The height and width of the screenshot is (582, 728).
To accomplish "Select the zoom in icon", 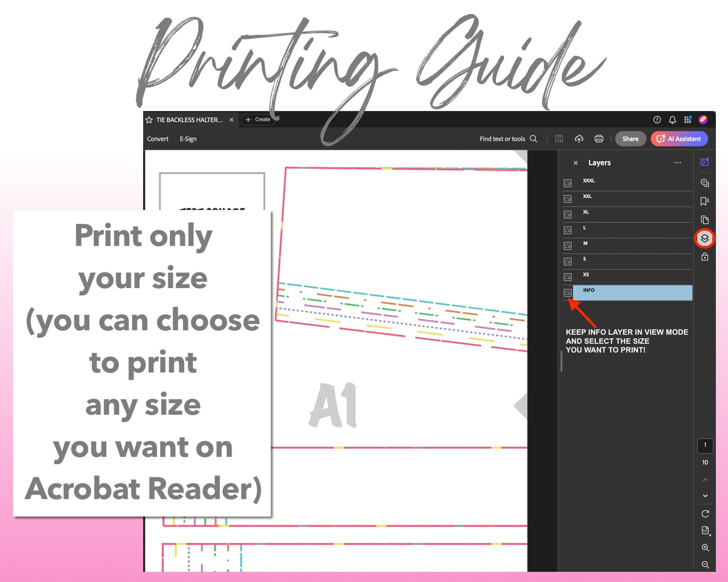I will [705, 548].
